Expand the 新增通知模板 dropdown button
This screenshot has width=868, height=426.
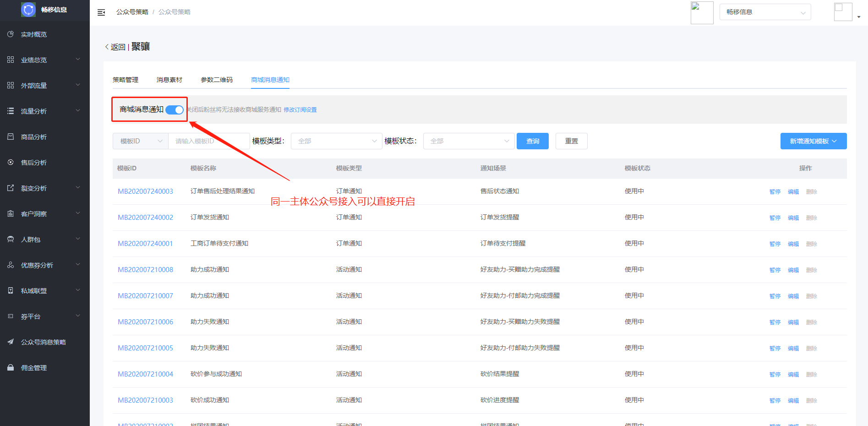tap(813, 141)
